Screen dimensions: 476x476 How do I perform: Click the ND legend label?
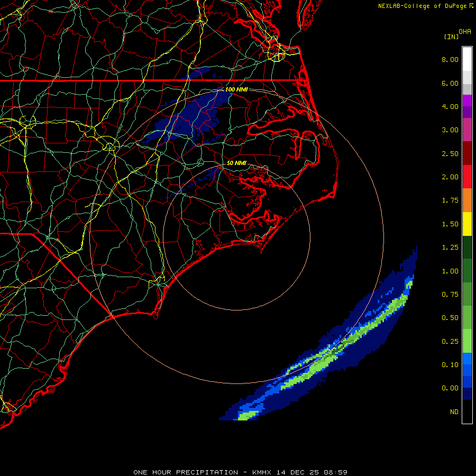[x=454, y=412]
